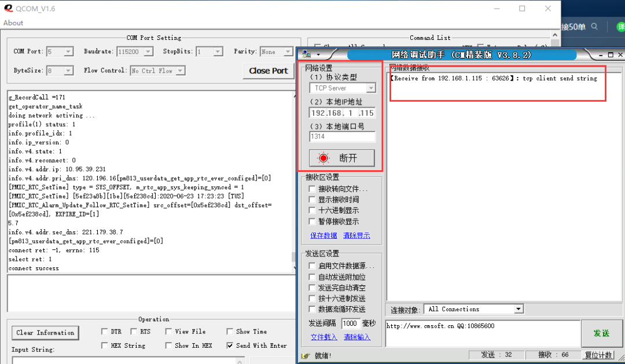Click the QCOM app logo icon
This screenshot has width=625, height=364.
click(x=8, y=8)
